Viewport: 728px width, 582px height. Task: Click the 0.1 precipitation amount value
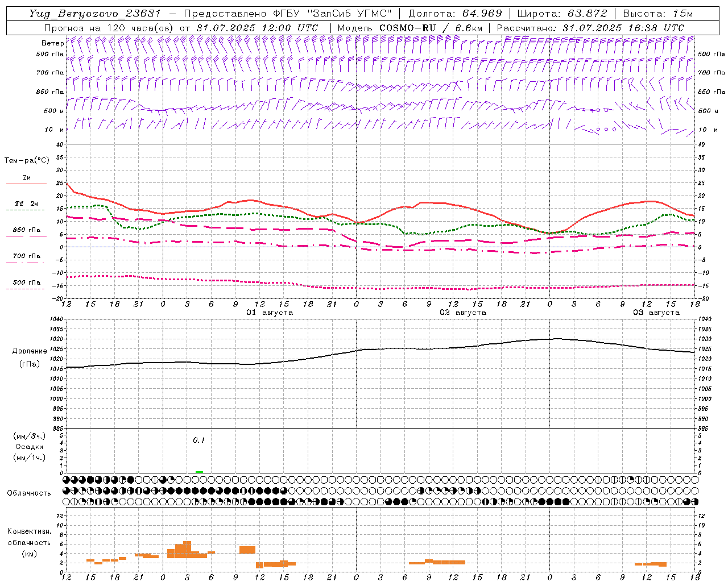(x=198, y=440)
